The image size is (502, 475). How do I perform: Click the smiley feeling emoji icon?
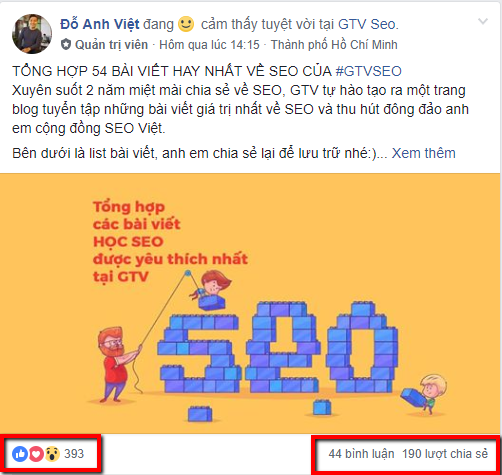[186, 24]
